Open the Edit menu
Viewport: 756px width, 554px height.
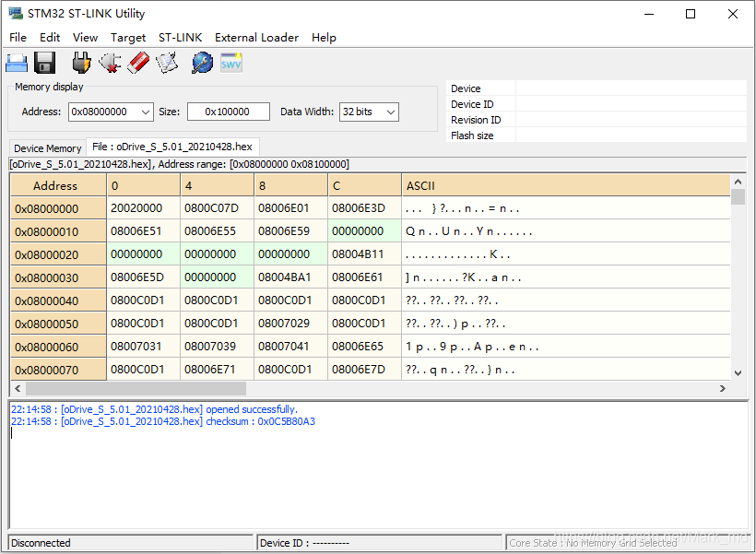(x=50, y=38)
